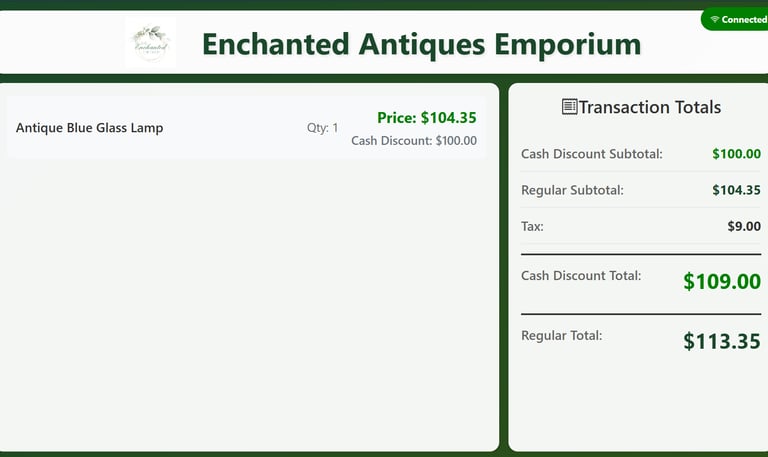
Task: Click the Tax label
Action: (532, 226)
